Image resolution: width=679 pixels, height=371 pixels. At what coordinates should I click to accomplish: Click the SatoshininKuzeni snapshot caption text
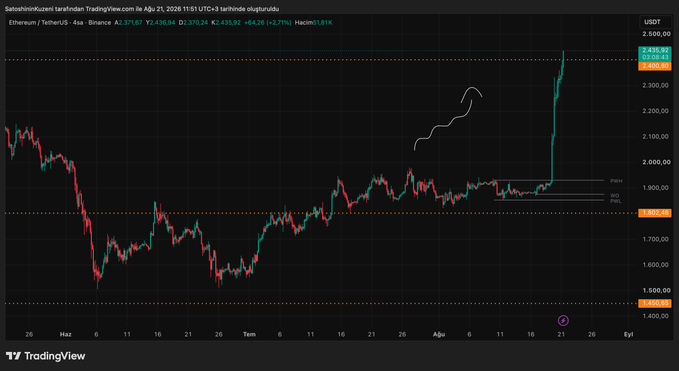click(x=142, y=9)
